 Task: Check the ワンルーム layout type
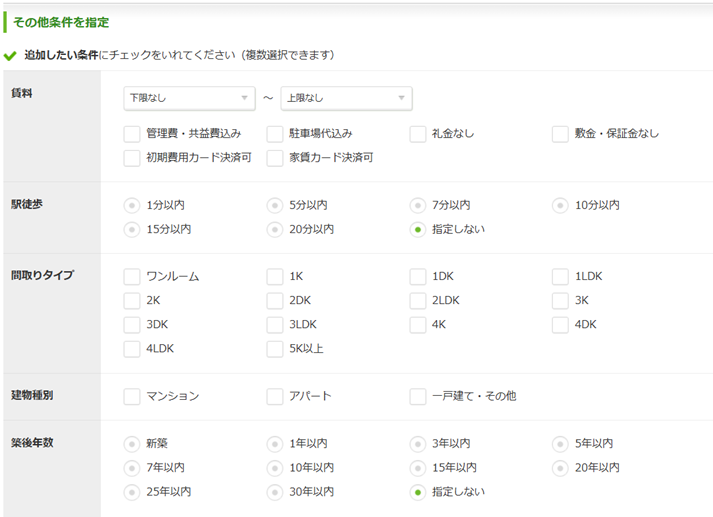(132, 276)
